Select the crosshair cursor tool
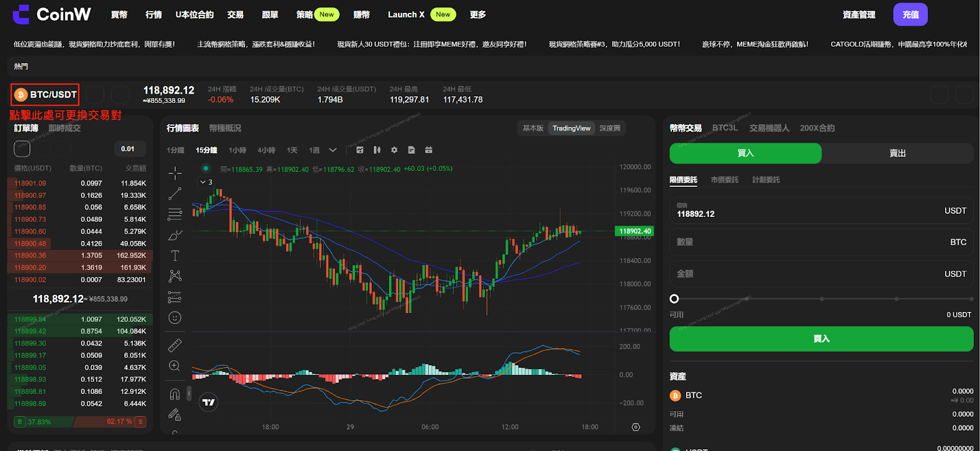Viewport: 980px width, 451px height. tap(175, 173)
